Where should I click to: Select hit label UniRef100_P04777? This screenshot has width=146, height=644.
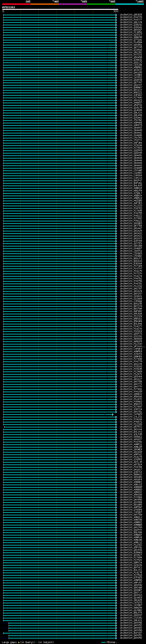point(131,20)
